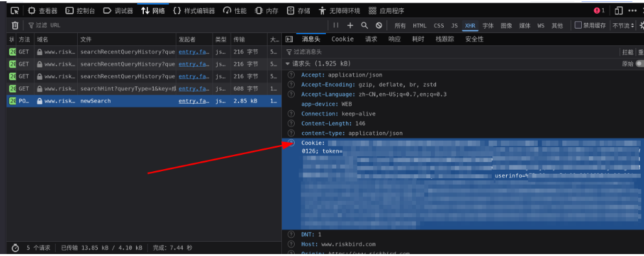
Task: Open help for the Accept header
Action: (x=291, y=75)
